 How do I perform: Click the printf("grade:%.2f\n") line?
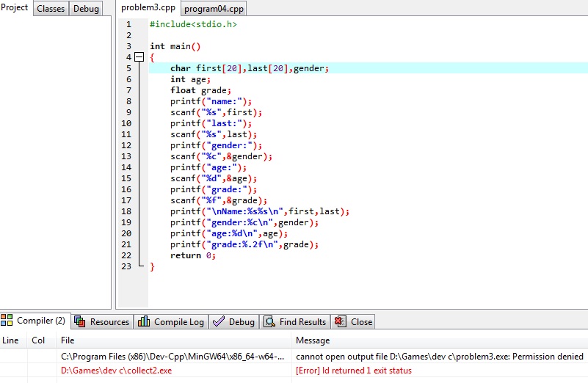(x=244, y=244)
